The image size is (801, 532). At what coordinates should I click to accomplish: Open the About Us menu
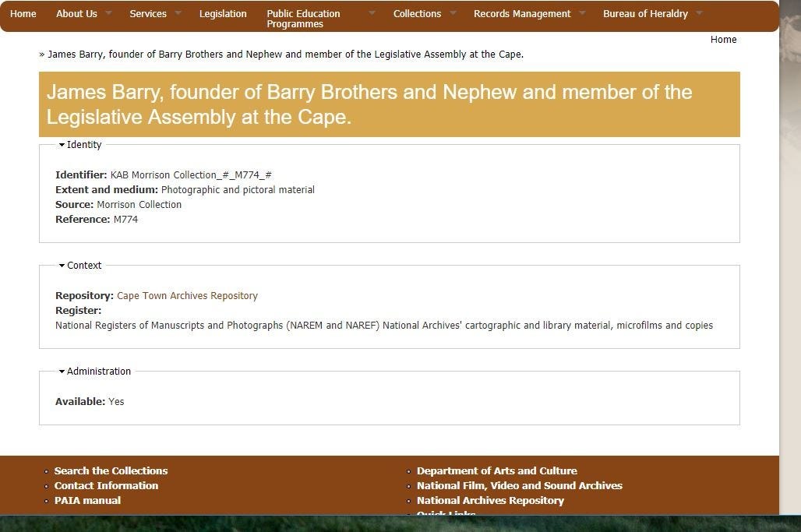click(76, 14)
